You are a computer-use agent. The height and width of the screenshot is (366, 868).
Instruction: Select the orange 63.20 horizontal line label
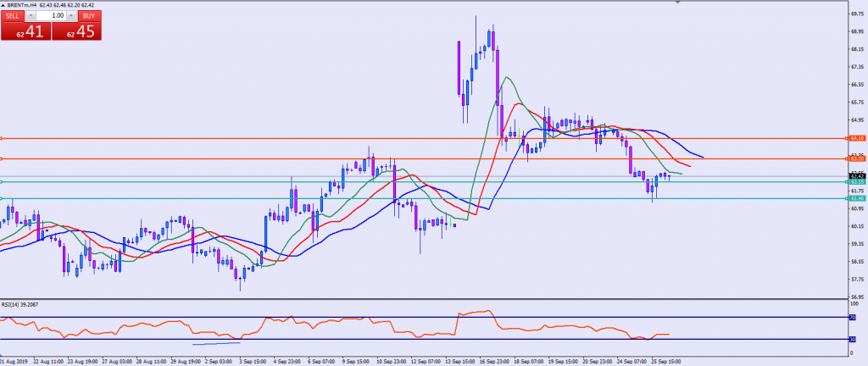click(856, 158)
